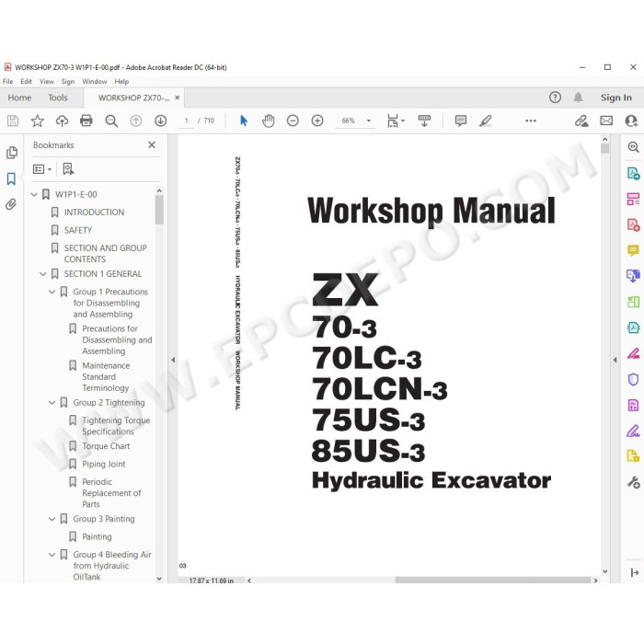Show more tools ellipsis

tap(531, 121)
